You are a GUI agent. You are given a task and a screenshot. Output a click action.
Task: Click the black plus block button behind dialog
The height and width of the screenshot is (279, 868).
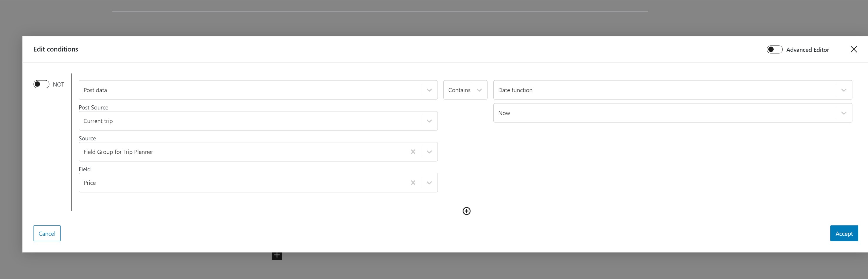coord(277,256)
